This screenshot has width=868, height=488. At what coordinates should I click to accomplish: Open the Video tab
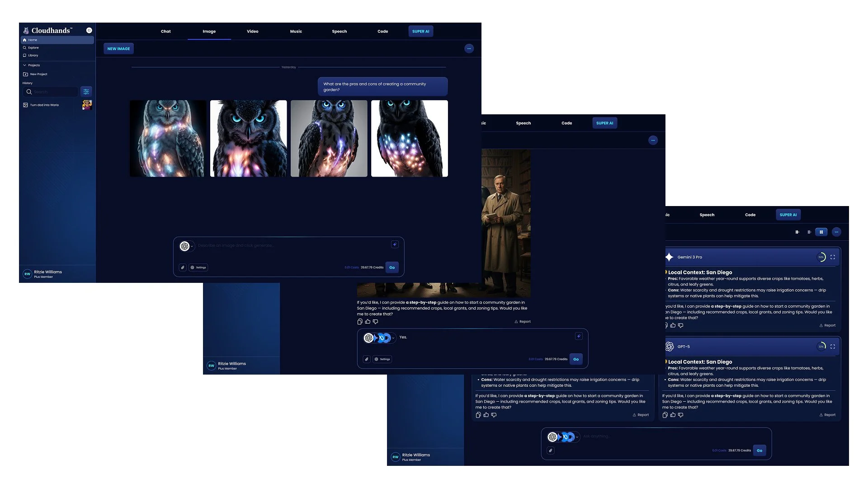pyautogui.click(x=252, y=31)
